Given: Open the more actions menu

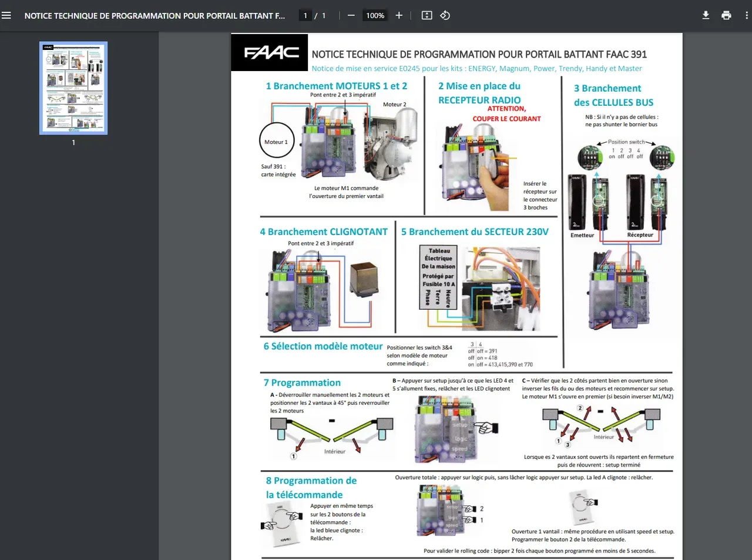Looking at the screenshot, I should pos(747,15).
